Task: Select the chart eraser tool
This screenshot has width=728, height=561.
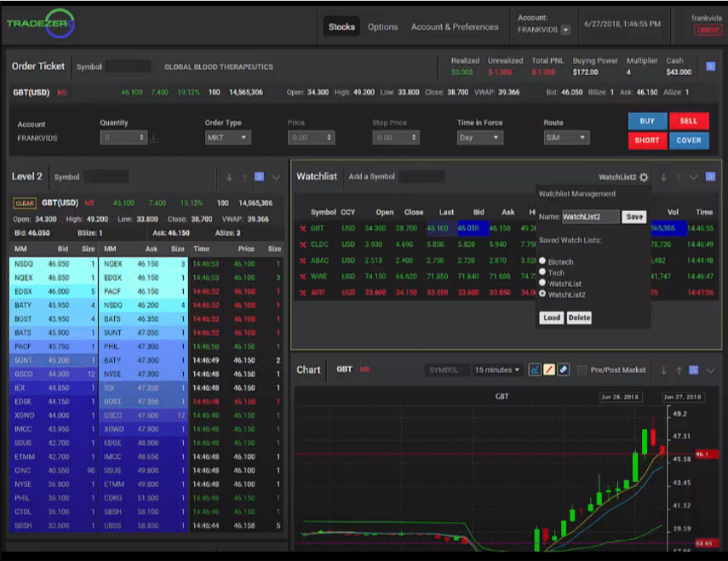Action: (564, 369)
